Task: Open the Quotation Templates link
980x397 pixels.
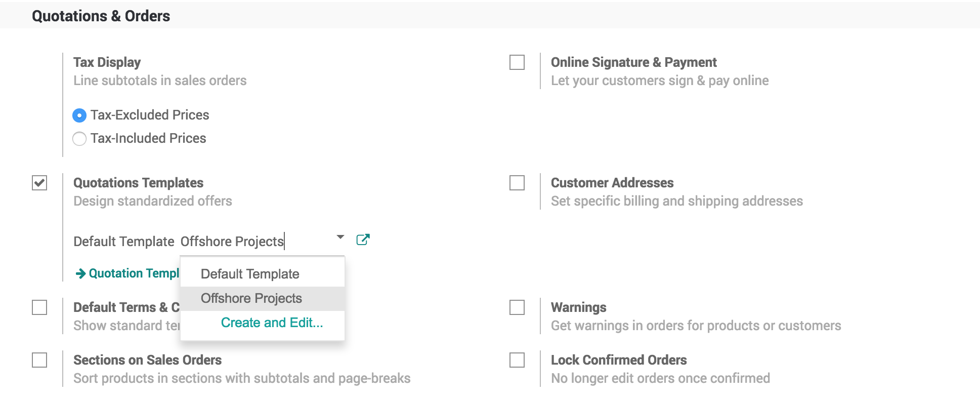Action: pyautogui.click(x=134, y=273)
